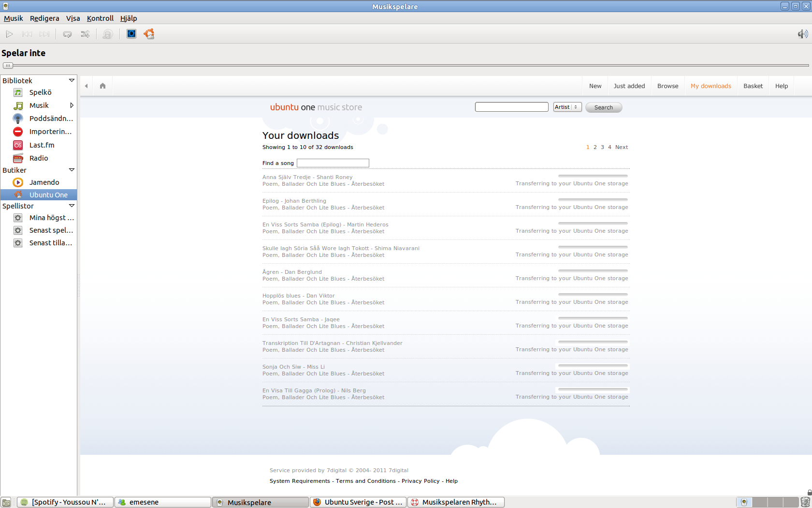Open the store Help tab
This screenshot has width=812, height=508.
pos(781,86)
